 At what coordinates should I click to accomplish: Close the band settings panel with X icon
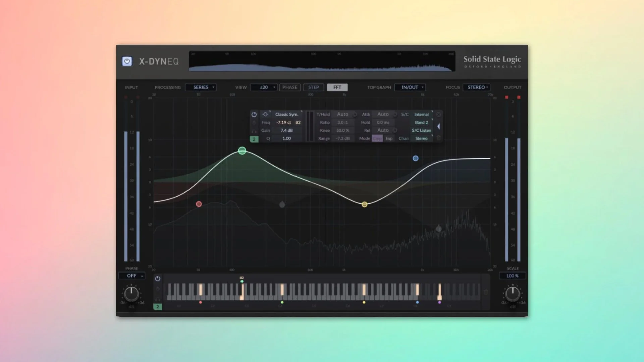(439, 114)
